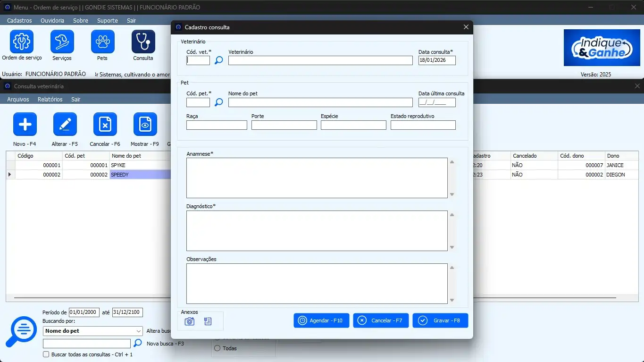Open the Ordem de serviço icon
Image resolution: width=644 pixels, height=362 pixels.
click(22, 42)
